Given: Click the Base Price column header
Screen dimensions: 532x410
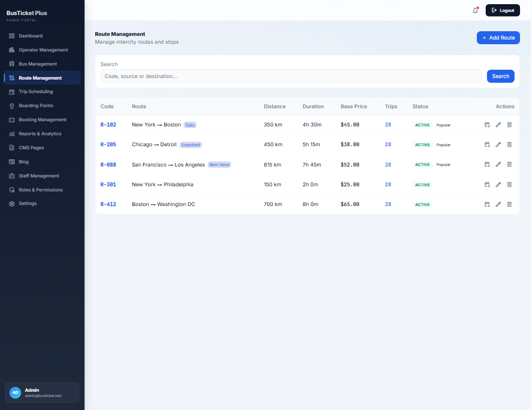Looking at the screenshot, I should pos(353,107).
